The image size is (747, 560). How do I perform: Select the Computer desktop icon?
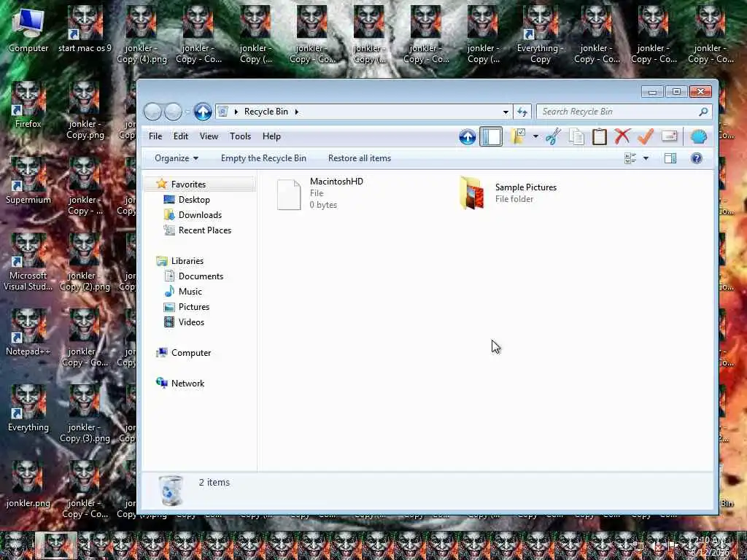point(28,30)
